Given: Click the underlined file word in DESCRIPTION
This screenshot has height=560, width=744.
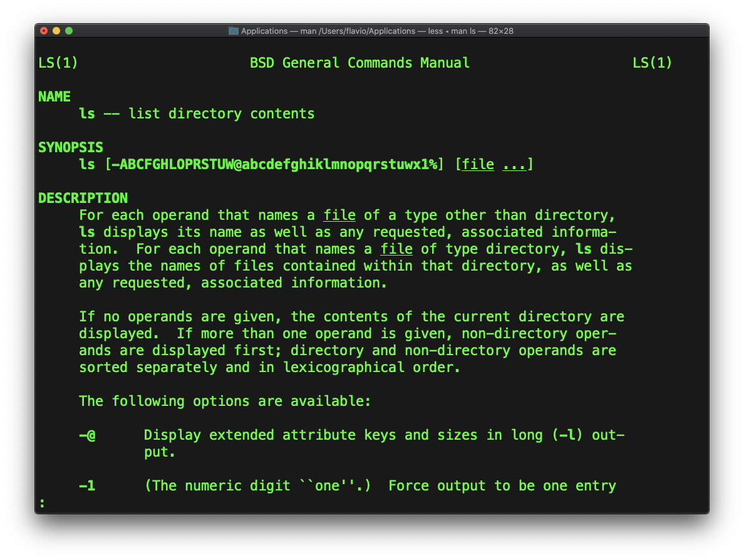Looking at the screenshot, I should click(x=339, y=215).
